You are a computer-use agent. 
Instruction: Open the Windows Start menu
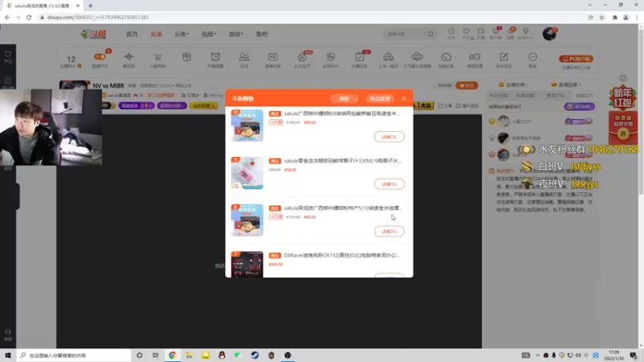pyautogui.click(x=8, y=355)
